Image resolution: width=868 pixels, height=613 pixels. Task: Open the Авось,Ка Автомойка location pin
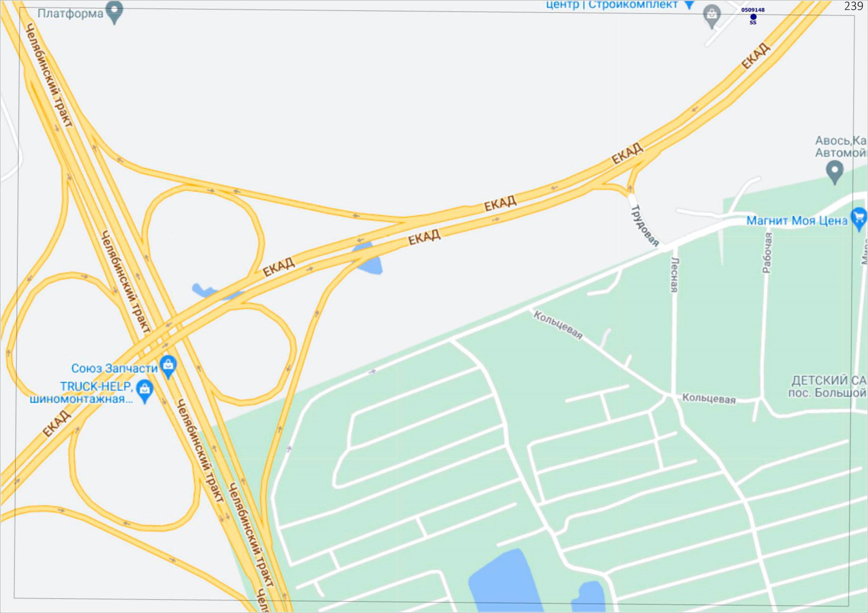(834, 172)
